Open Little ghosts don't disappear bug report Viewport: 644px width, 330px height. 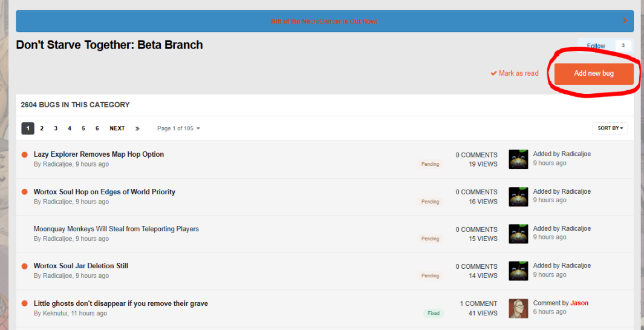(x=121, y=303)
